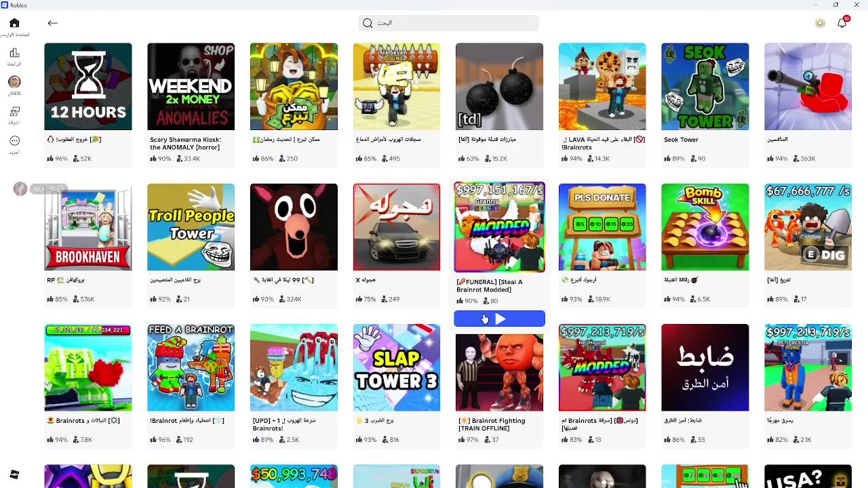Go back with the left arrow
This screenshot has width=868, height=488.
[53, 23]
